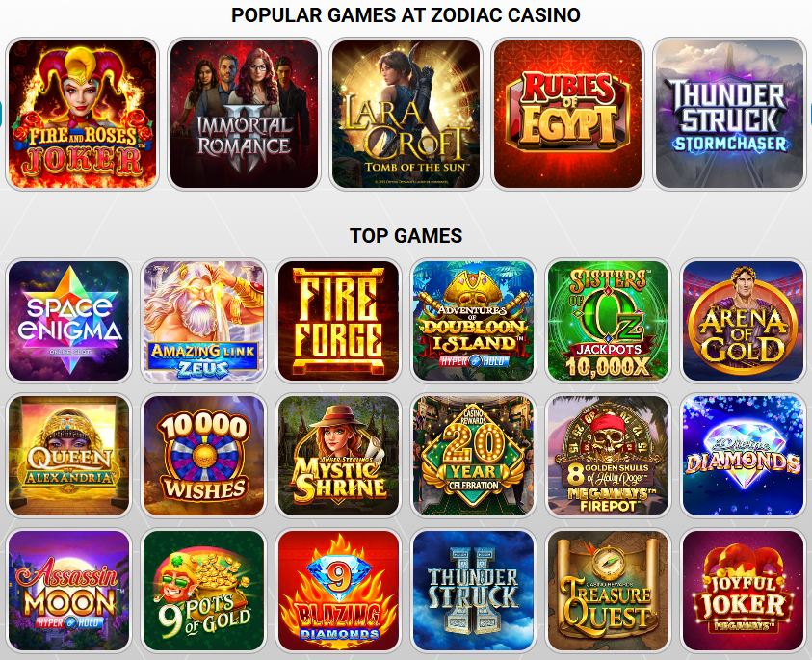Open Adventures of Doubloon Island
The height and width of the screenshot is (660, 812).
(473, 321)
